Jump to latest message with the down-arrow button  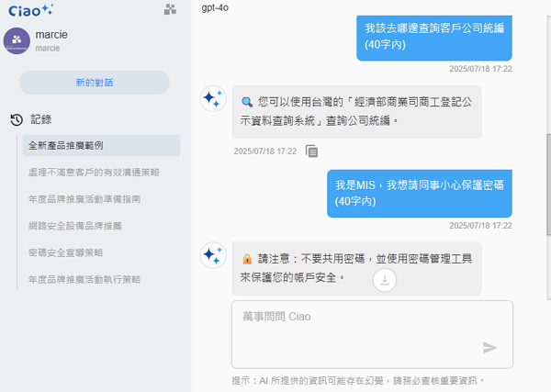pyautogui.click(x=385, y=280)
